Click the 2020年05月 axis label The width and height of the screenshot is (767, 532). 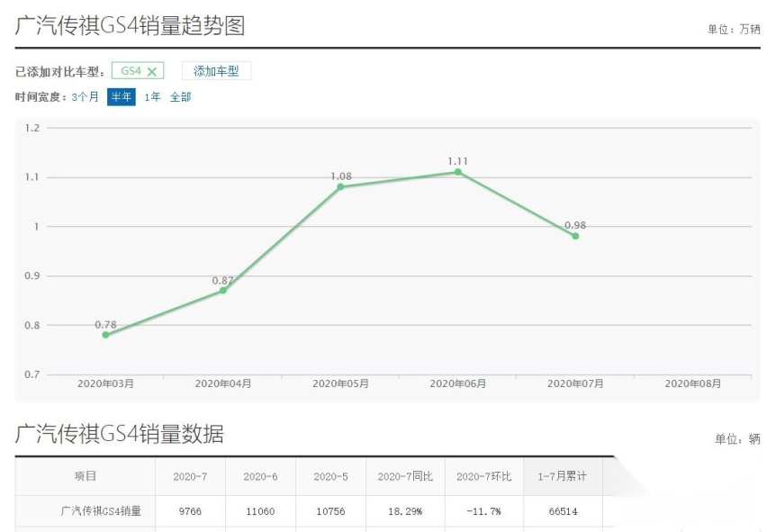pos(340,383)
